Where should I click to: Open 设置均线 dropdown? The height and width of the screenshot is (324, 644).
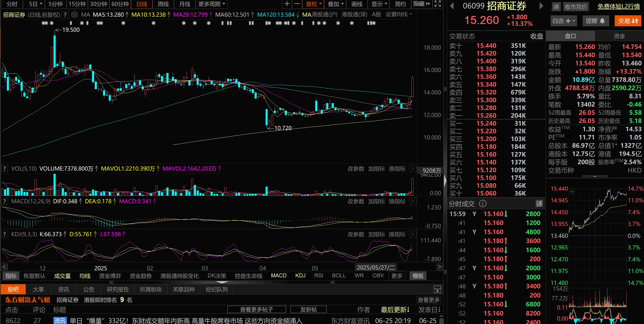coord(399,14)
